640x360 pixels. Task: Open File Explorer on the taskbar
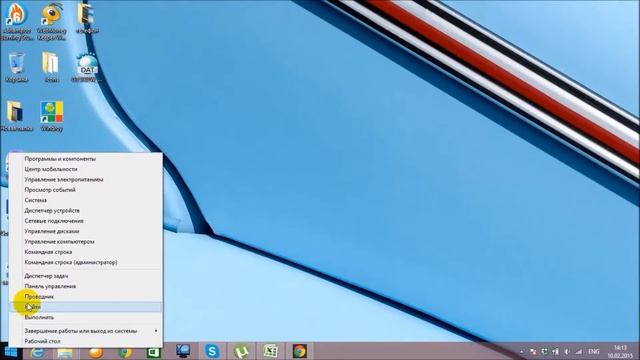coord(65,352)
